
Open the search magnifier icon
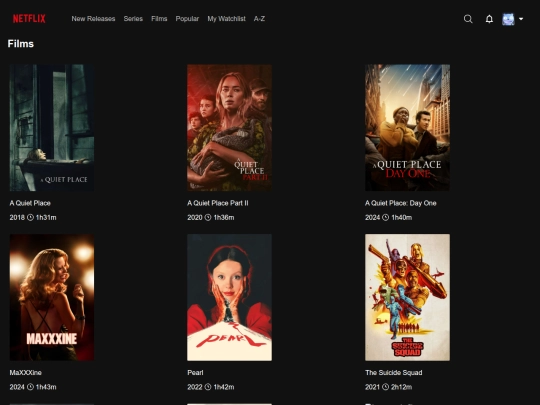click(468, 19)
